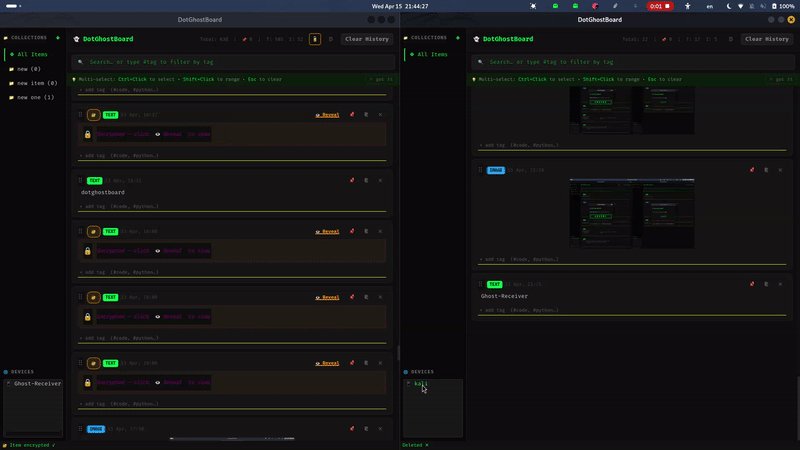Click the 'Ghost-Receiver' clipboard text in right window

pos(504,296)
